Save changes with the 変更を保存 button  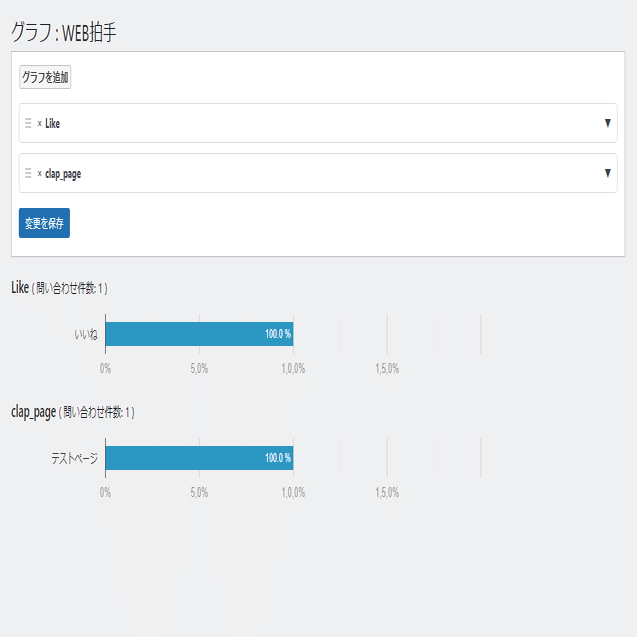(44, 223)
